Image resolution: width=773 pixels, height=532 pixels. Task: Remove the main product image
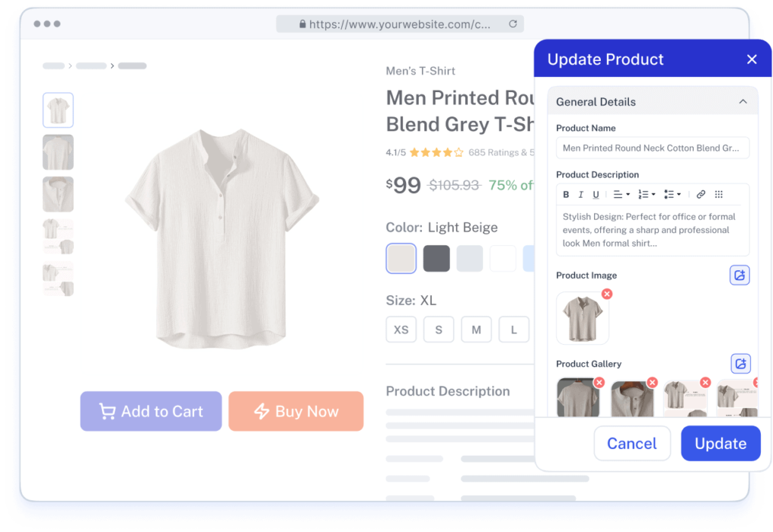click(607, 294)
